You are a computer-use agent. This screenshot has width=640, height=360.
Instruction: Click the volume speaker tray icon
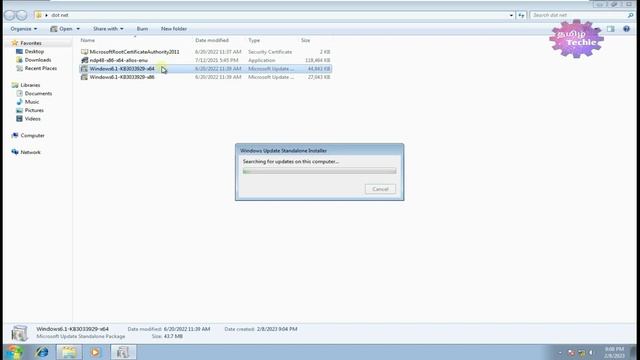(591, 353)
